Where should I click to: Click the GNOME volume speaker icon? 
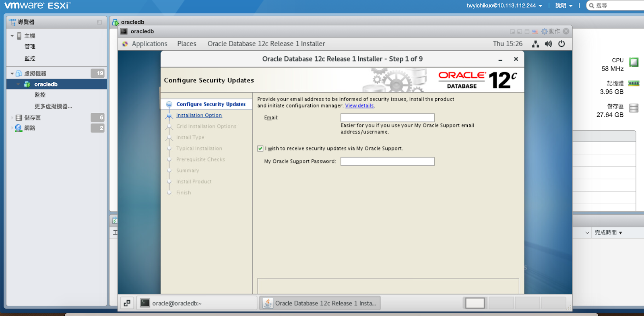point(548,44)
